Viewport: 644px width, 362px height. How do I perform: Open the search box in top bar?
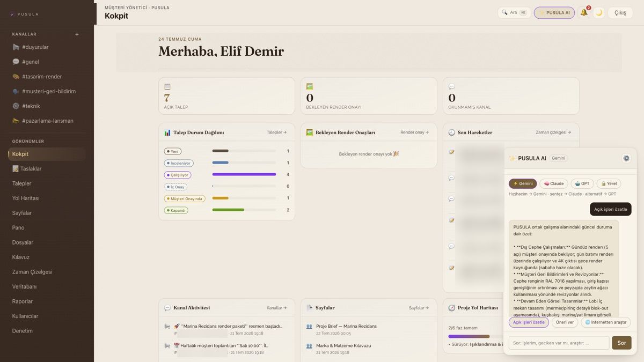[514, 12]
